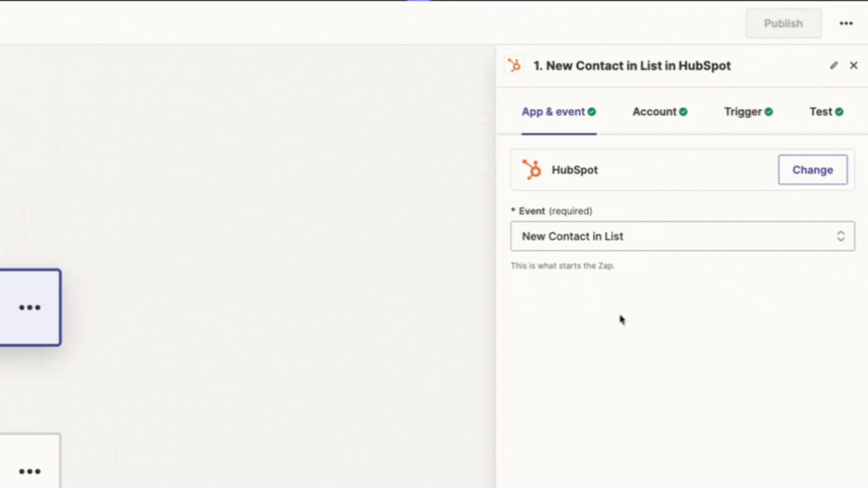The image size is (868, 488).
Task: Click the HubSpot logo in panel header
Action: (x=515, y=66)
